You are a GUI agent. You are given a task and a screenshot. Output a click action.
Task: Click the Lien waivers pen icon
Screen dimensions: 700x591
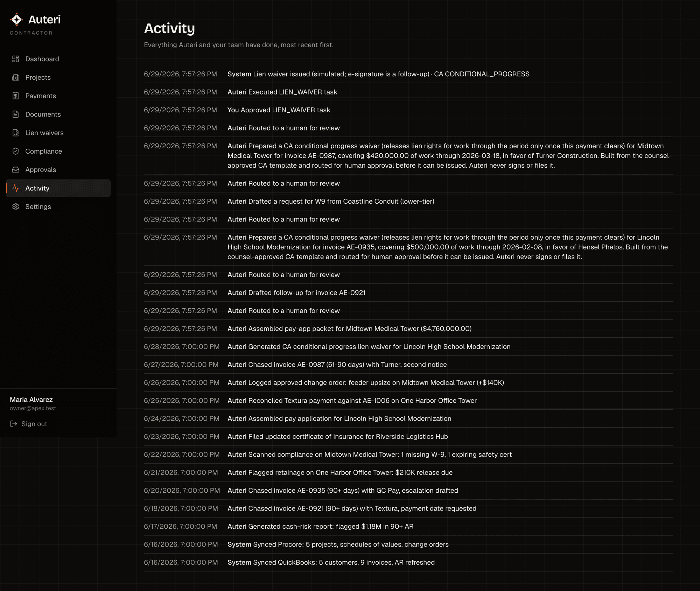pyautogui.click(x=16, y=133)
